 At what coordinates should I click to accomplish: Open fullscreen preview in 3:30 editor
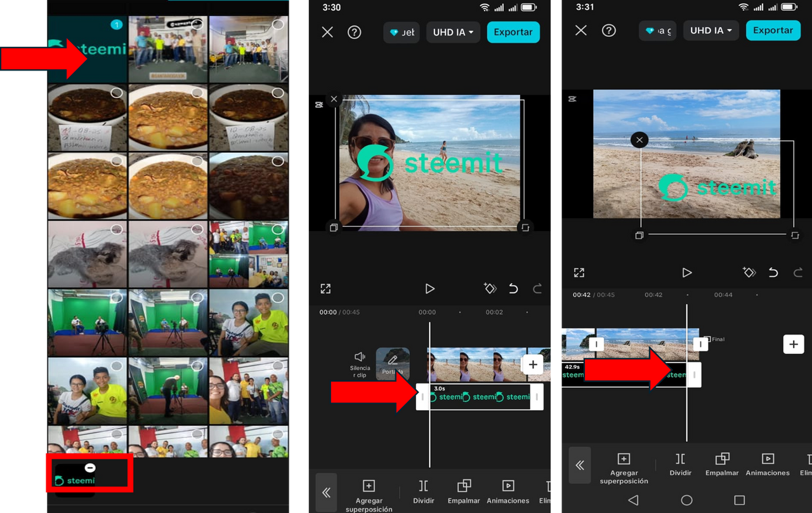(x=325, y=289)
